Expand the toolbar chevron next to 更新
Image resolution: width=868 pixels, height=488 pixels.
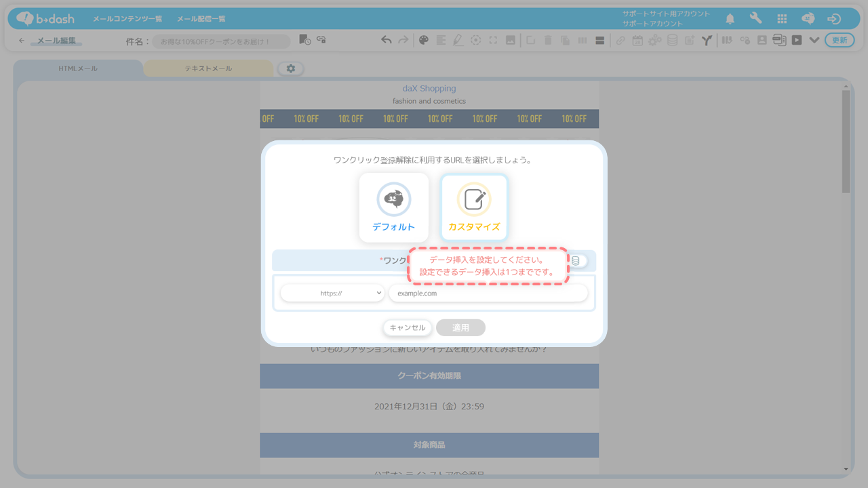(x=814, y=40)
